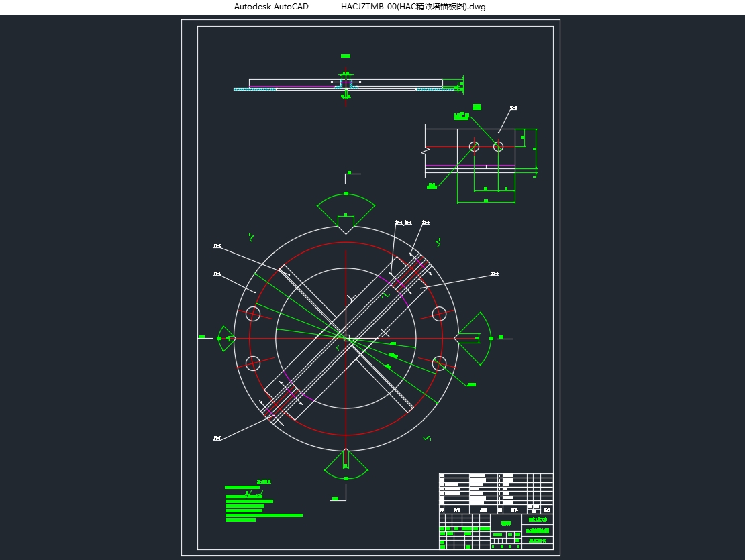Select the upper-left bolt hole circle
Screen dimensions: 745x560
tap(253, 313)
